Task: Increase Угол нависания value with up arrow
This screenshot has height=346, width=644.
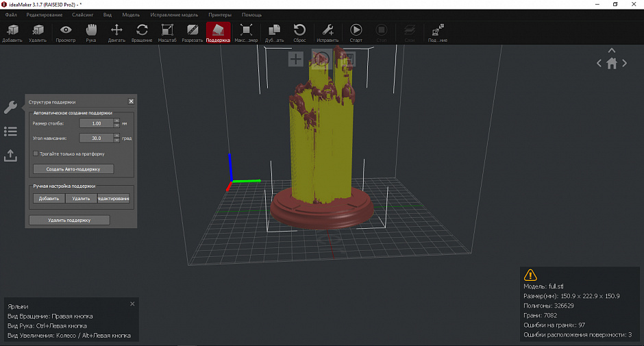Action: point(116,136)
